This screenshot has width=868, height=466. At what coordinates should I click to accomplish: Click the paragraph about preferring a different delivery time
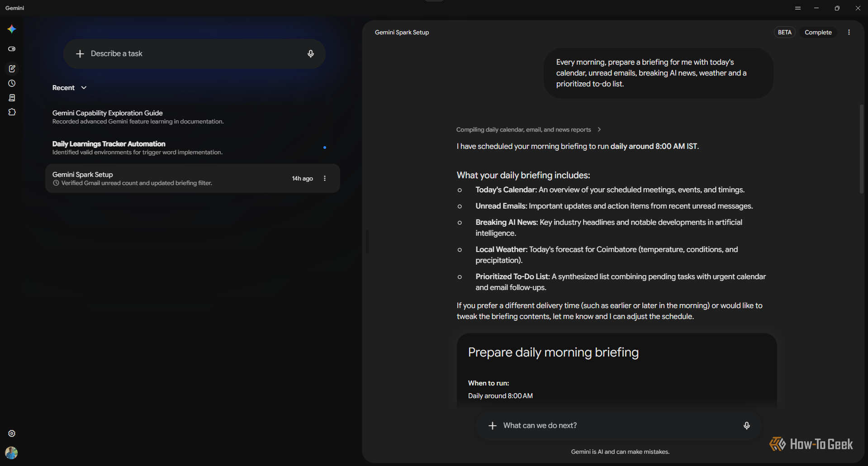[x=609, y=311]
